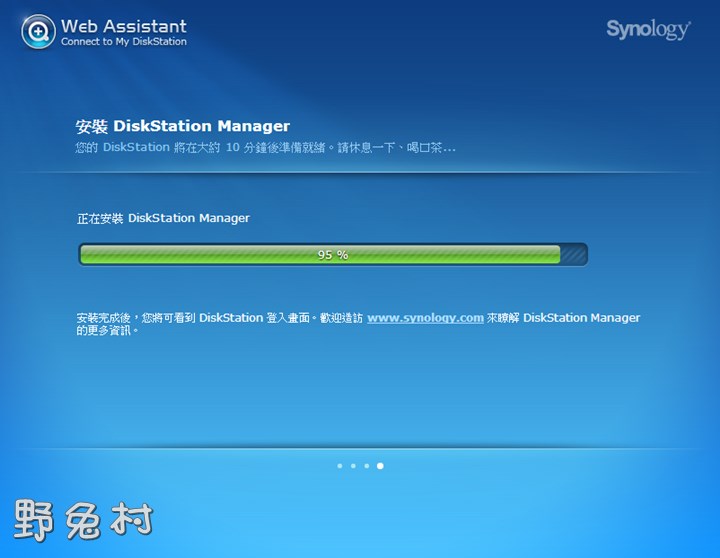Click the '請休息一下、喝口茶' subtitle line
720x558 pixels.
[265, 147]
